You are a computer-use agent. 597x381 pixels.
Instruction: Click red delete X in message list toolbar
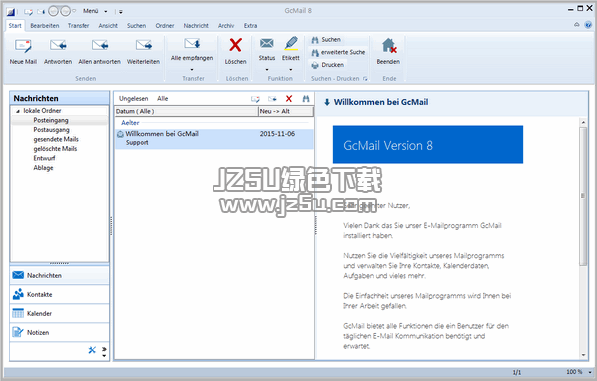(x=289, y=99)
